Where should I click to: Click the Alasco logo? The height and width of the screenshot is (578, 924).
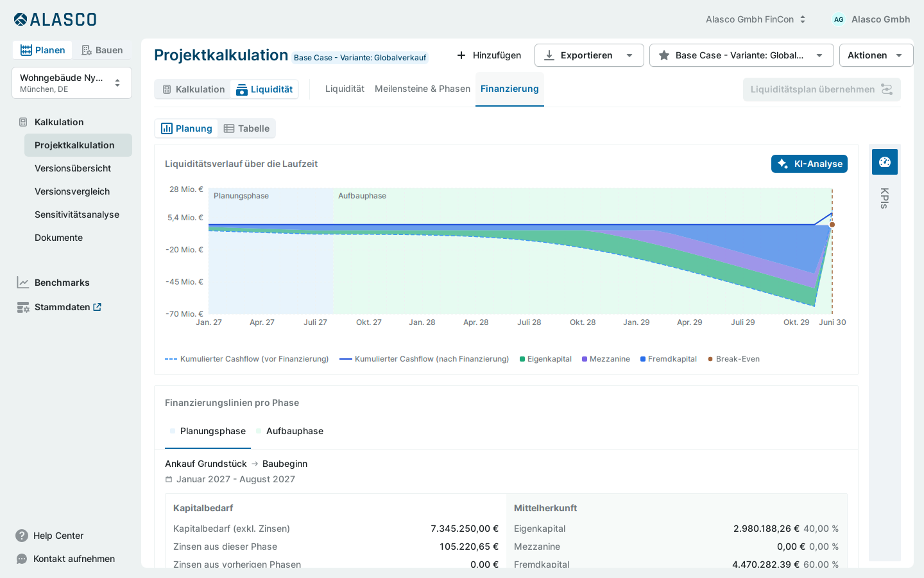[x=55, y=19]
